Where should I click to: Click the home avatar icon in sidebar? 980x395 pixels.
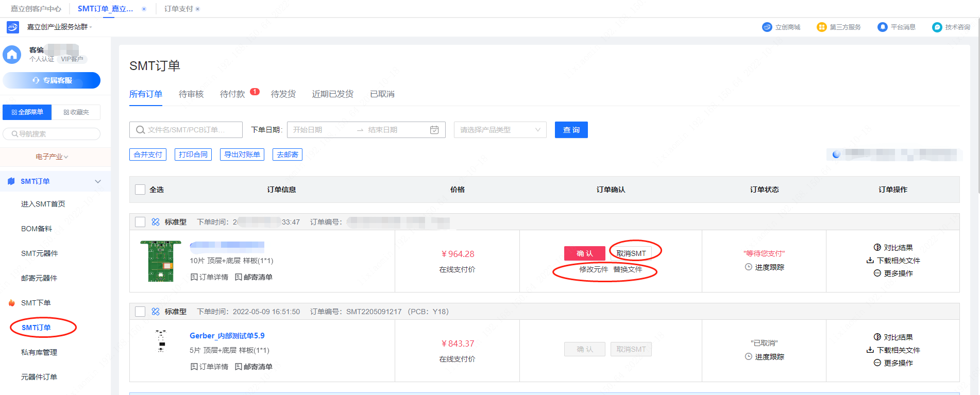pos(12,55)
